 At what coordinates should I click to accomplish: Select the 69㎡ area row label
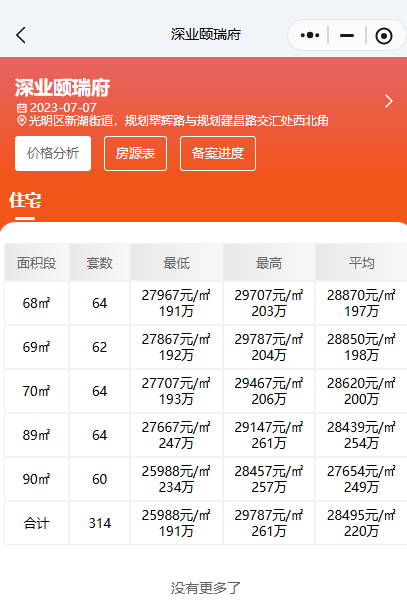[x=37, y=347]
